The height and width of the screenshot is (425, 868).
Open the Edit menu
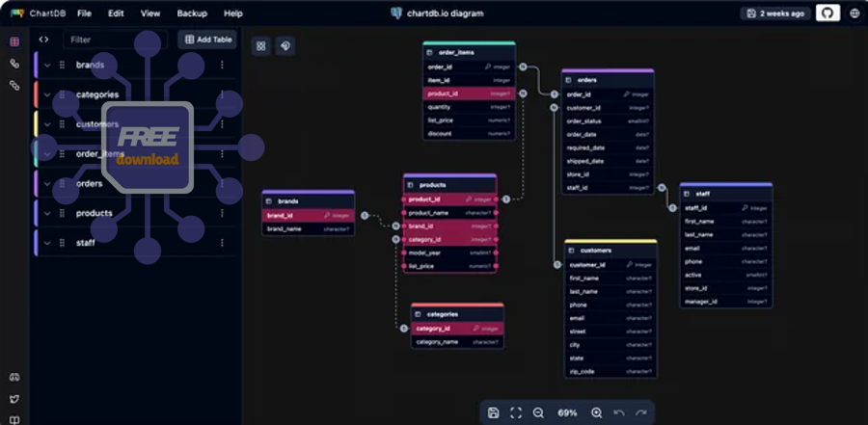[x=116, y=13]
